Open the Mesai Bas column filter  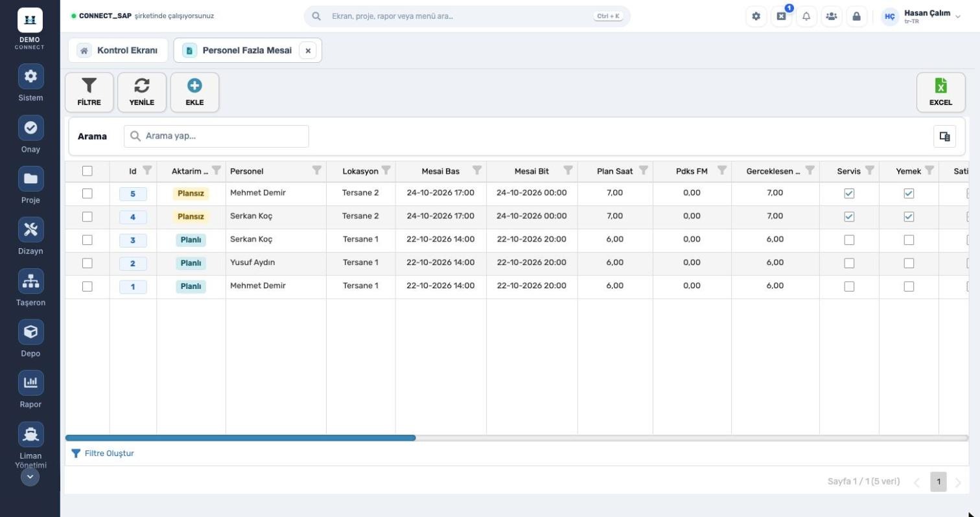point(477,170)
